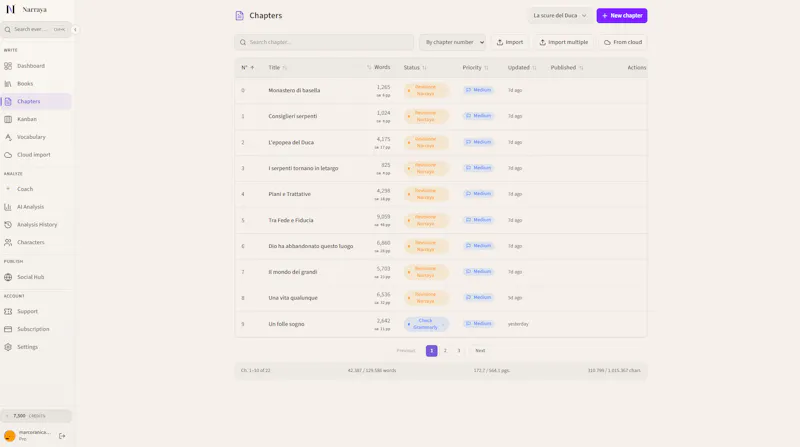
Task: Click Import multiple button
Action: pos(563,42)
